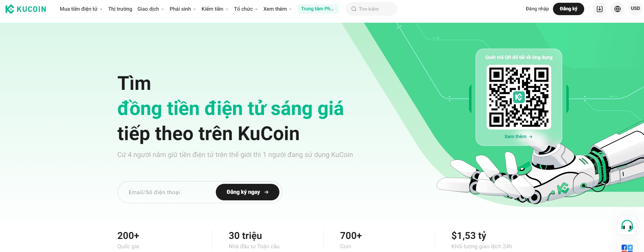Click the search magnifier icon
Image resolution: width=644 pixels, height=252 pixels.
(x=354, y=9)
